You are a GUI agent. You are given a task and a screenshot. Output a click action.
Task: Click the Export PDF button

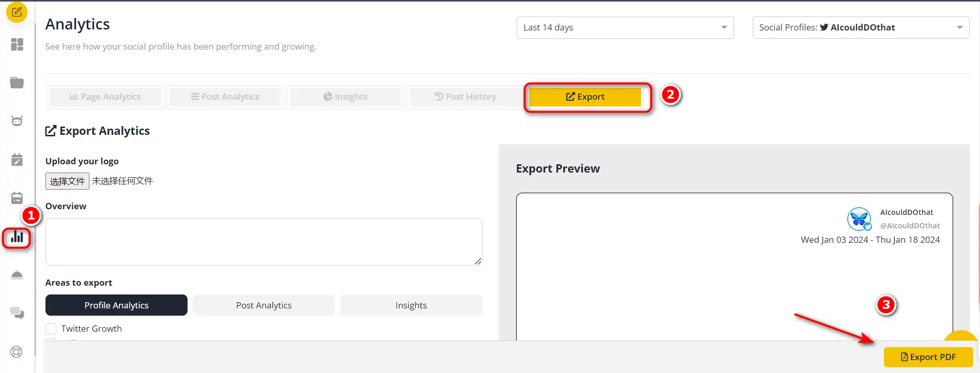pos(928,357)
